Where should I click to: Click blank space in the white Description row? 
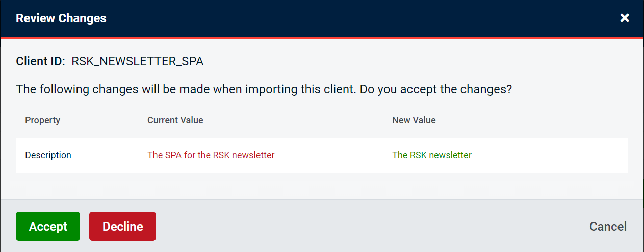pyautogui.click(x=551, y=155)
